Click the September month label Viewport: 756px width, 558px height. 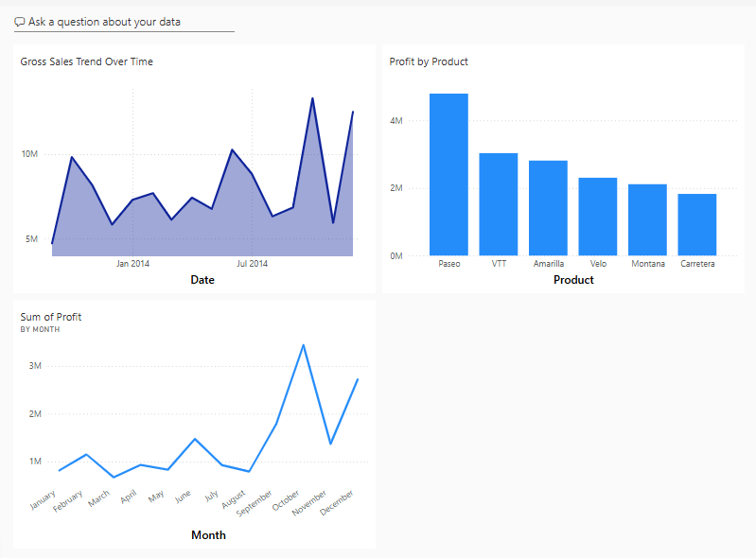point(255,503)
